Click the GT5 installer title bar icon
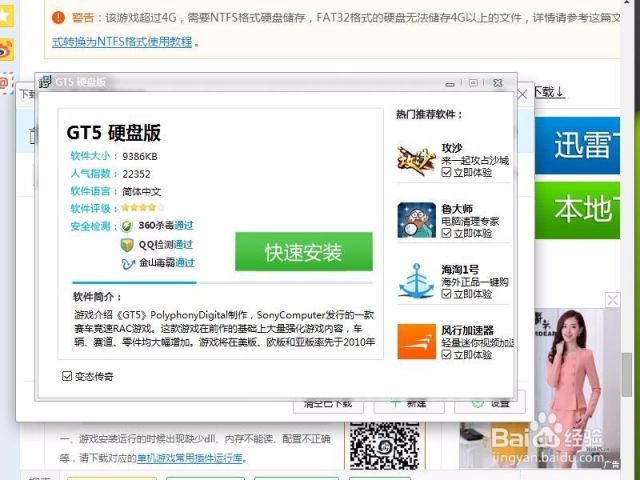 (45, 82)
